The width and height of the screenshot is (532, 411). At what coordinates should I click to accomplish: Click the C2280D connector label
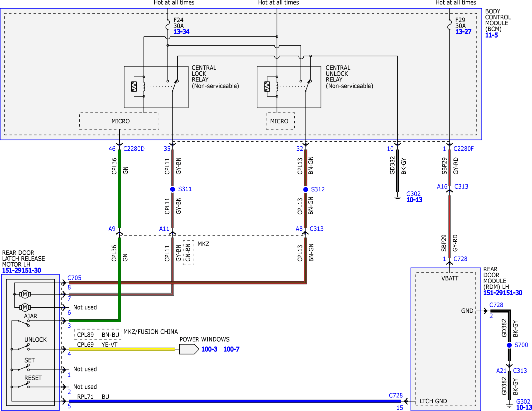[134, 149]
